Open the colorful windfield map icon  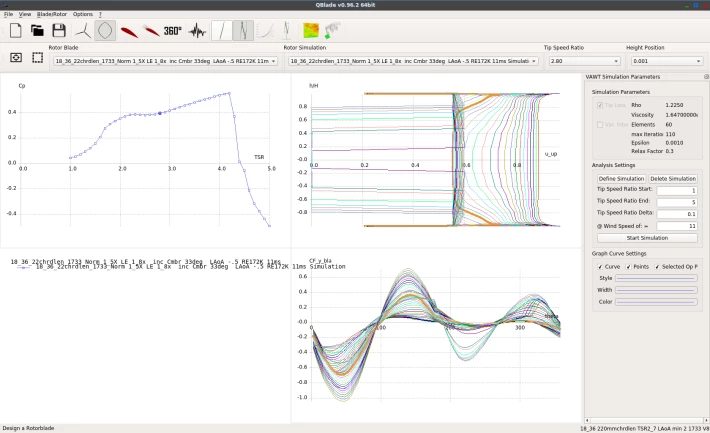click(311, 31)
